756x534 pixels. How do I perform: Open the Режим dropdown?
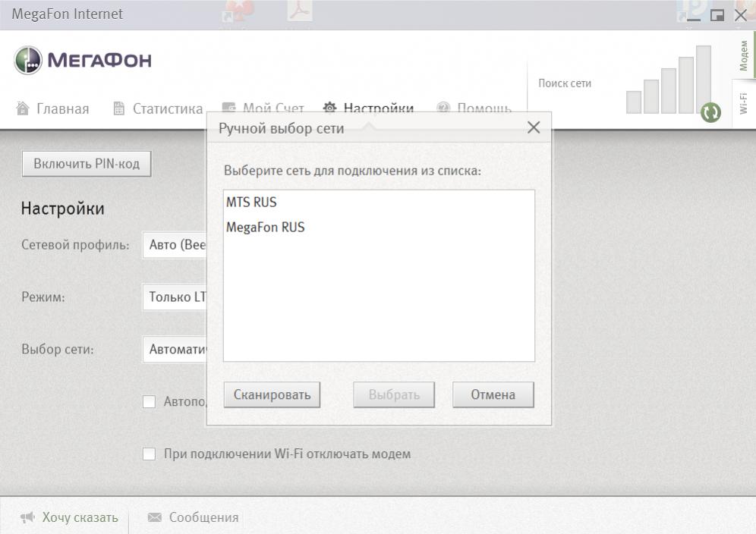click(x=175, y=297)
